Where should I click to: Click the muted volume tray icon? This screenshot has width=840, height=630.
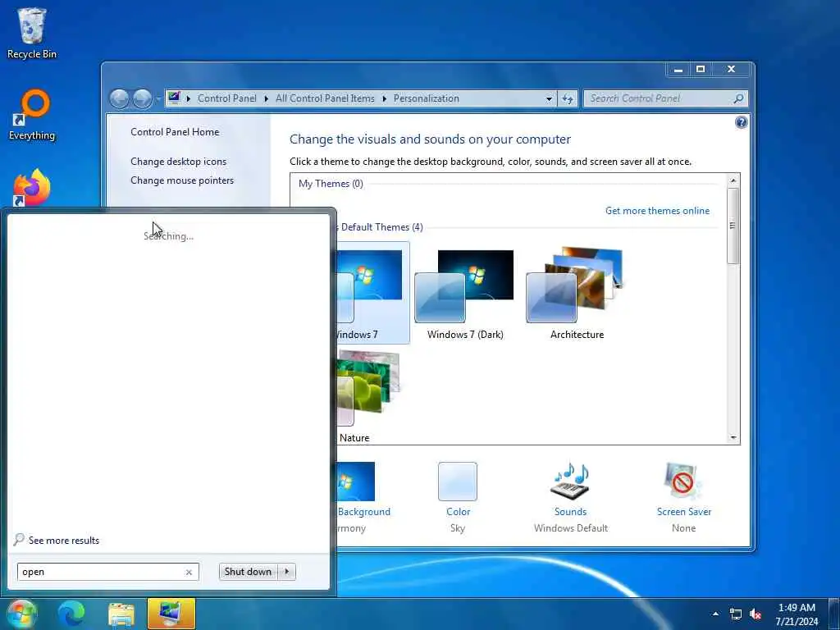pyautogui.click(x=756, y=614)
